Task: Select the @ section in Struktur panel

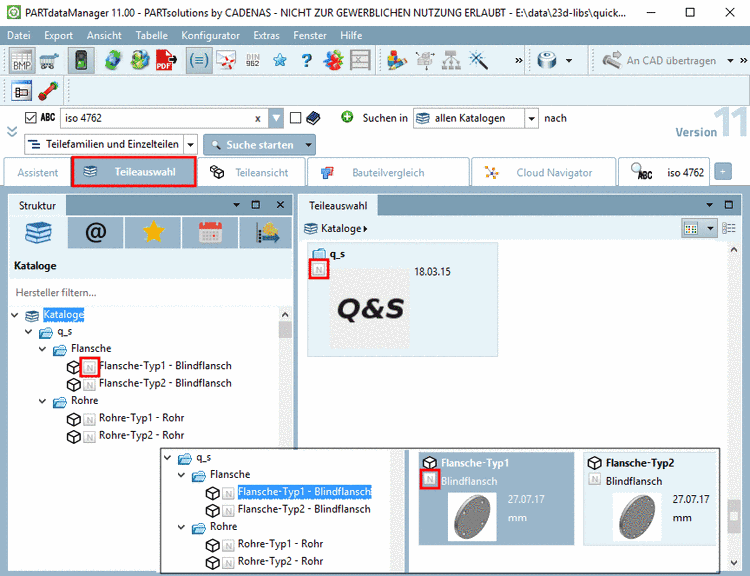Action: (x=96, y=233)
